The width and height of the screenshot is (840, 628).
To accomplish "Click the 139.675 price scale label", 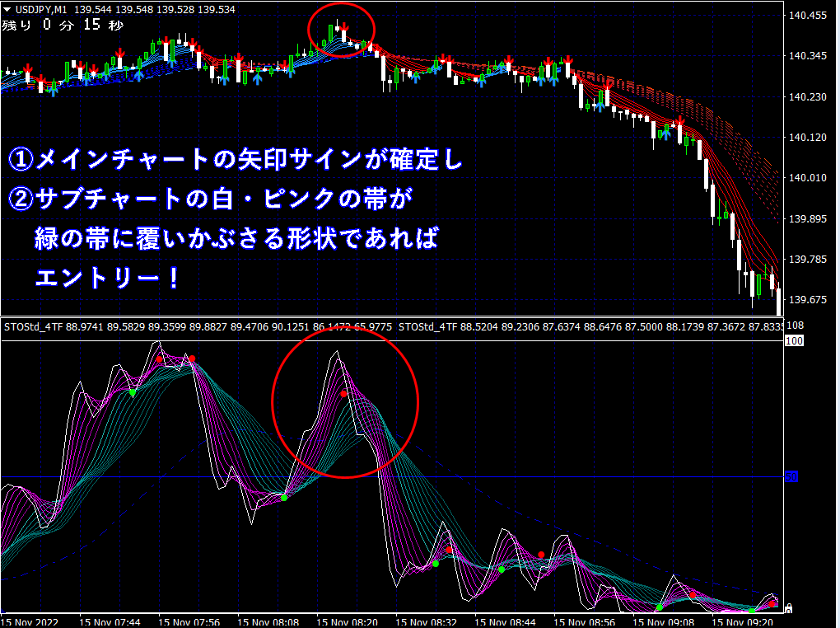I will tap(808, 299).
